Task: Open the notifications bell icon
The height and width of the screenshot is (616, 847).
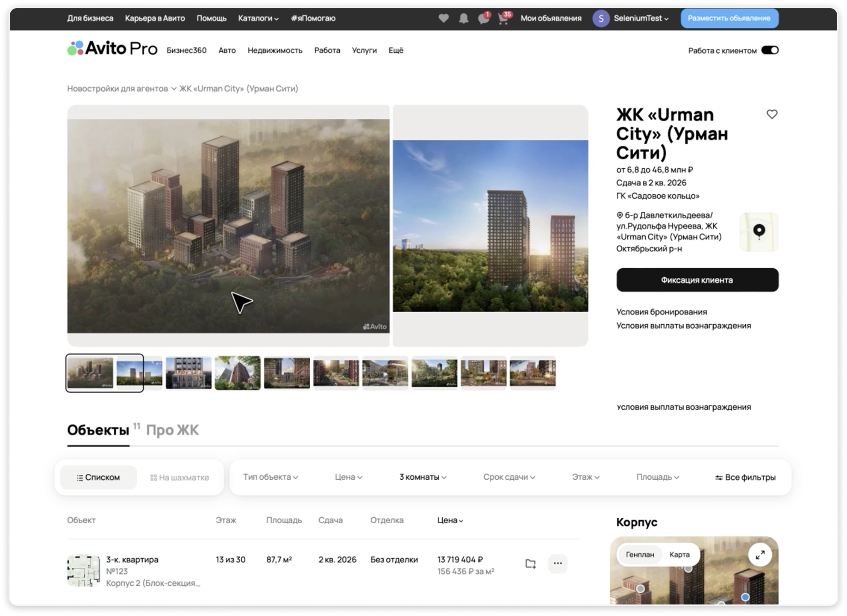Action: pyautogui.click(x=464, y=18)
